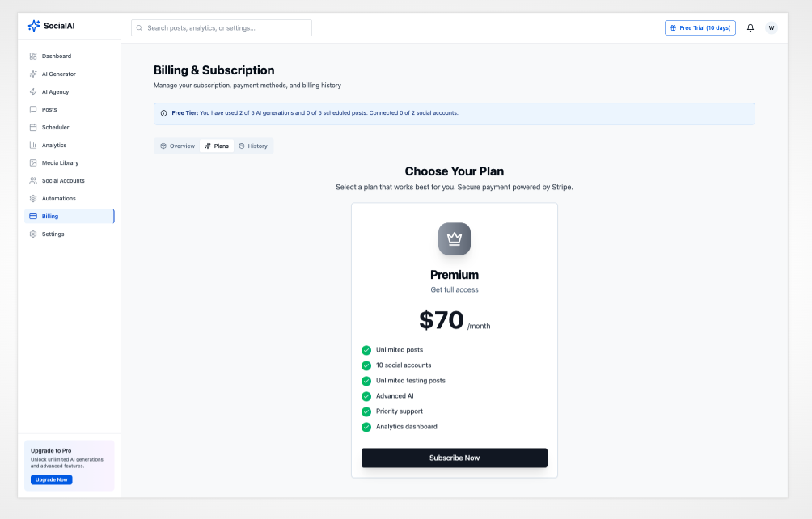Open the History tab

pos(254,146)
